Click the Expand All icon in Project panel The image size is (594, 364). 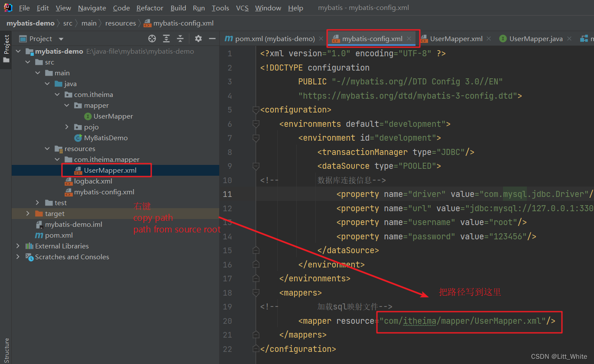pyautogui.click(x=166, y=39)
